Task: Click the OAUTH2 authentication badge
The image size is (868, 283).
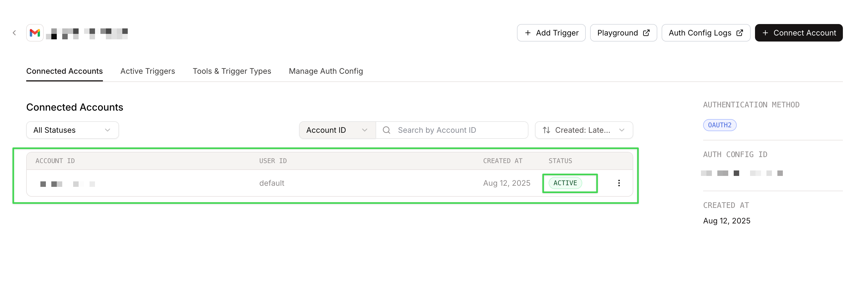Action: point(720,125)
